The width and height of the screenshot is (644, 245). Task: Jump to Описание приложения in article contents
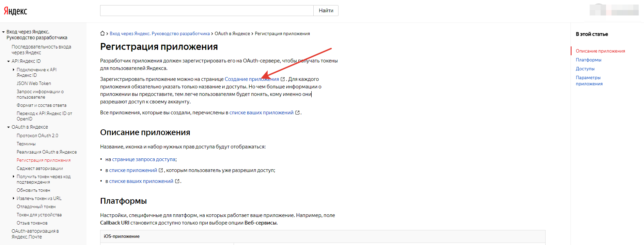pyautogui.click(x=600, y=51)
